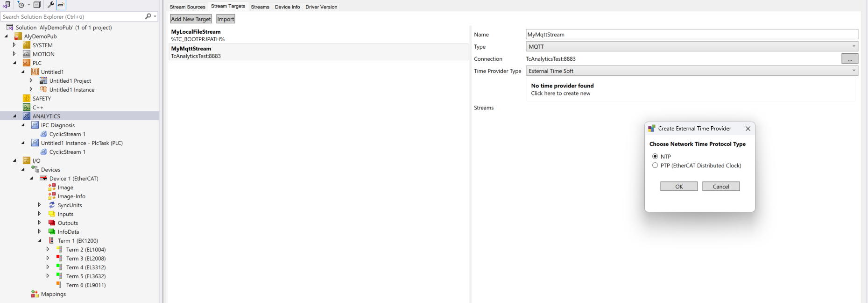
Task: Switch to the Stream Sources tab
Action: point(187,7)
